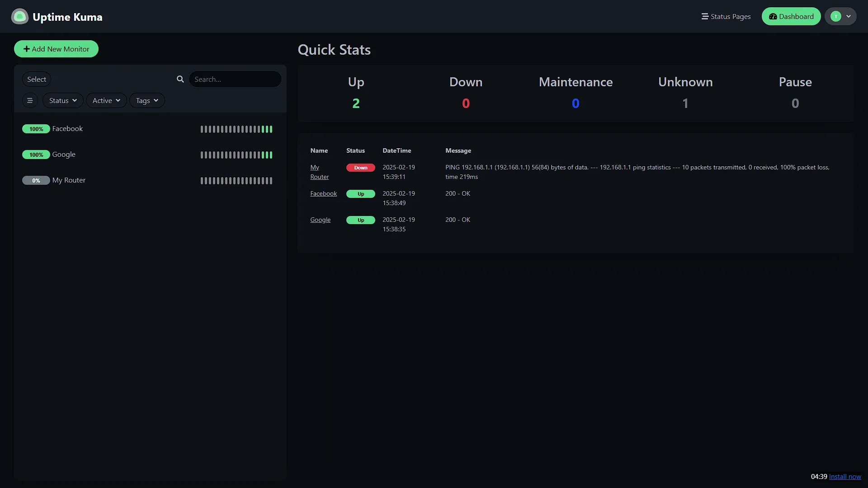Click the Google 100% uptime badge
Image resolution: width=868 pixels, height=488 pixels.
[x=36, y=155]
